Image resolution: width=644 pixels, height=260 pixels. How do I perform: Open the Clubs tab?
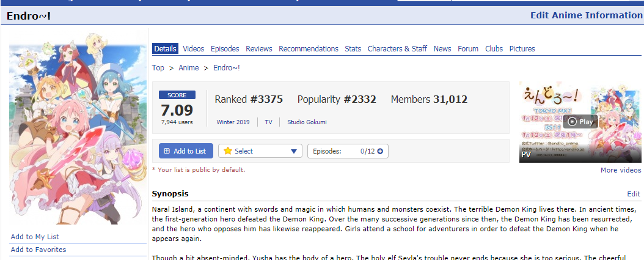click(x=494, y=48)
